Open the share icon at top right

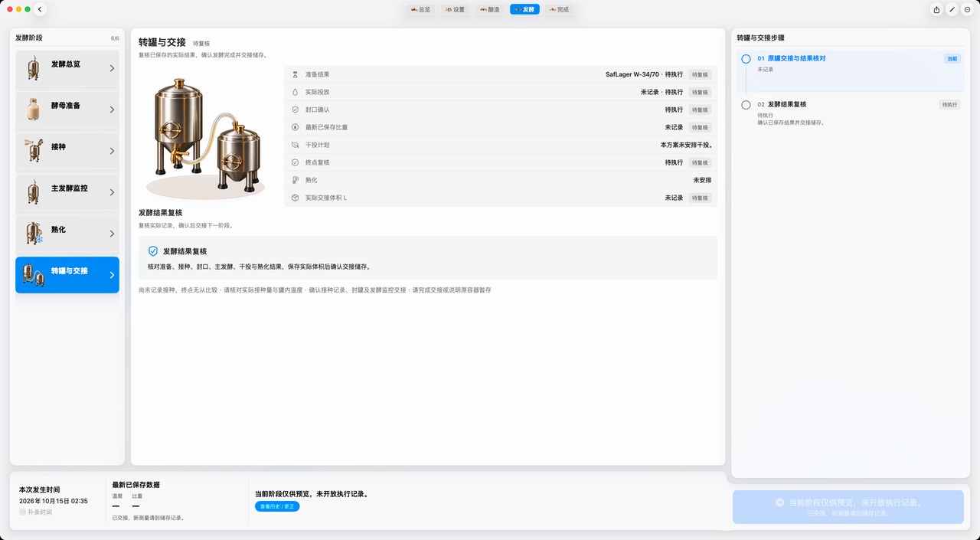tap(936, 9)
